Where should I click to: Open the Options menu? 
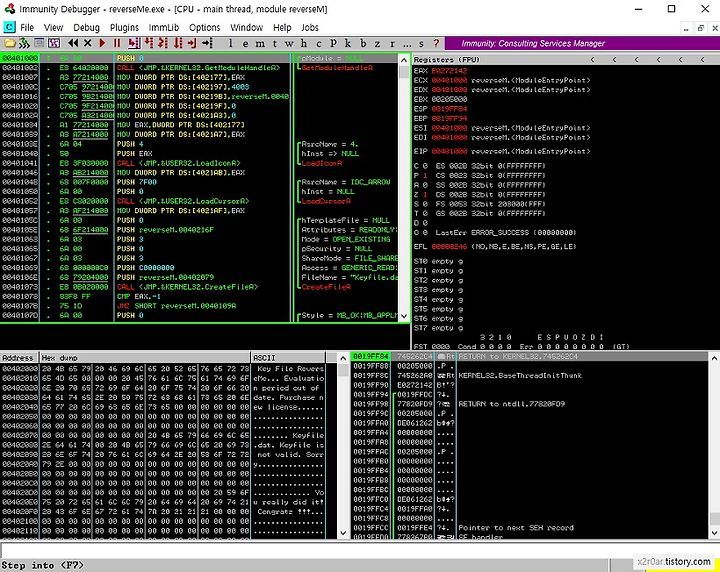point(205,28)
